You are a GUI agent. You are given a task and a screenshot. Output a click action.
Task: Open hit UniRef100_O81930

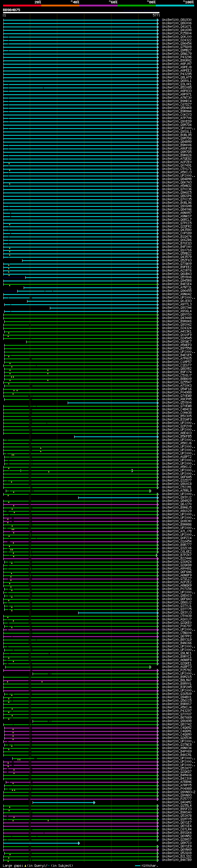click(x=177, y=20)
